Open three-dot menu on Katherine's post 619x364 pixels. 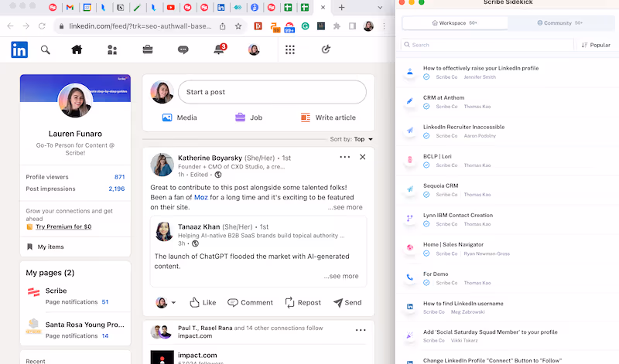point(344,157)
